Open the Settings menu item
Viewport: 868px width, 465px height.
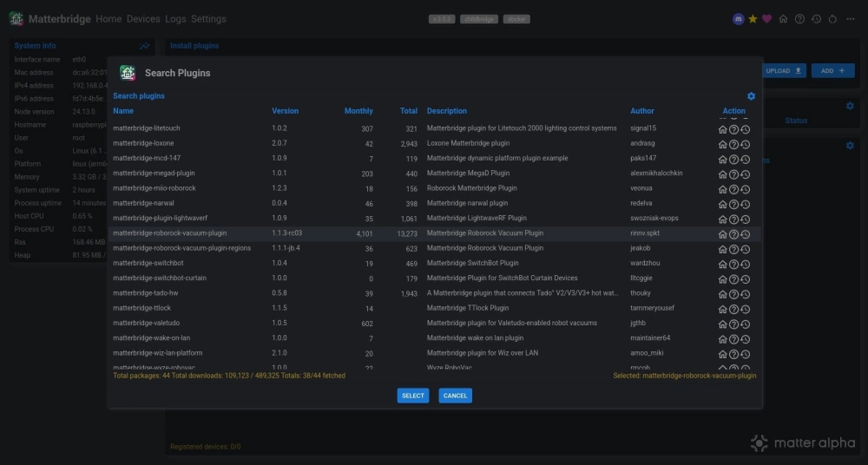208,19
